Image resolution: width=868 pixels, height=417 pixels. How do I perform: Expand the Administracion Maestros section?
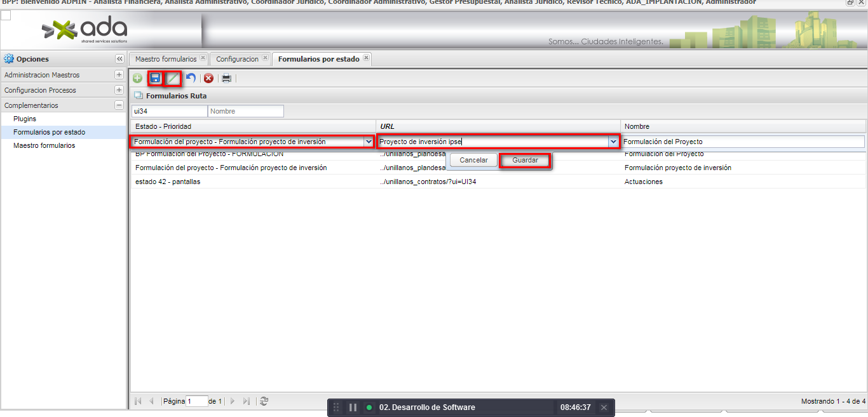tap(119, 75)
